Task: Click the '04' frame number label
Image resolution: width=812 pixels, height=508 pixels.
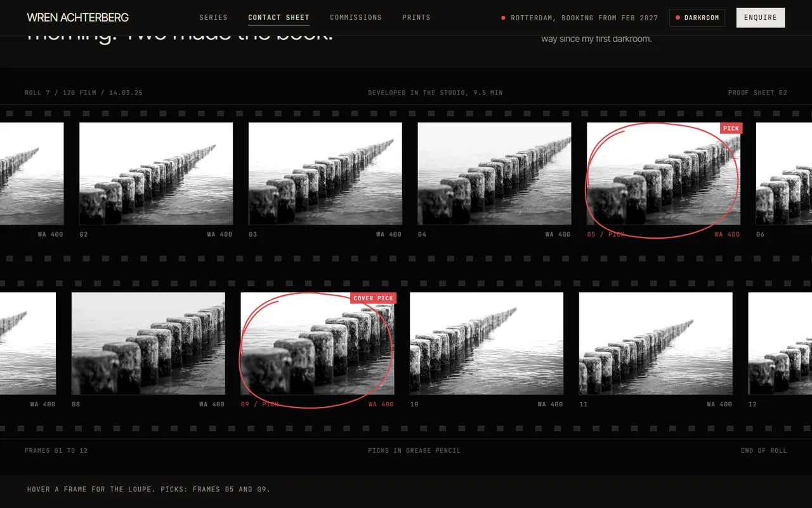Action: point(422,234)
